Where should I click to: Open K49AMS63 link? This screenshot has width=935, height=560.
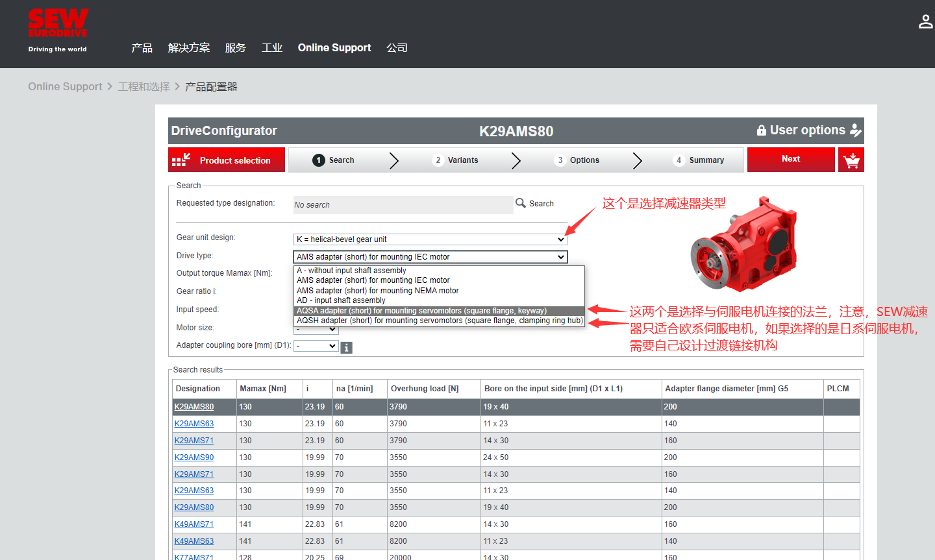[x=194, y=541]
